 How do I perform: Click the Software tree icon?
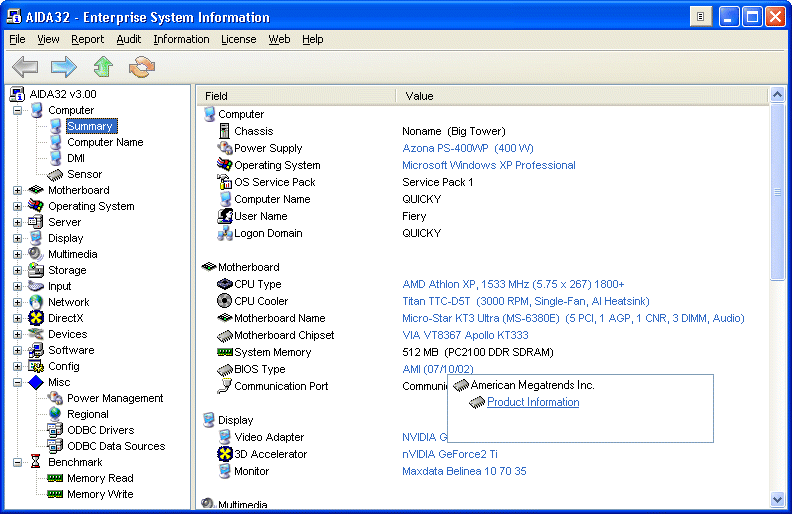point(36,350)
